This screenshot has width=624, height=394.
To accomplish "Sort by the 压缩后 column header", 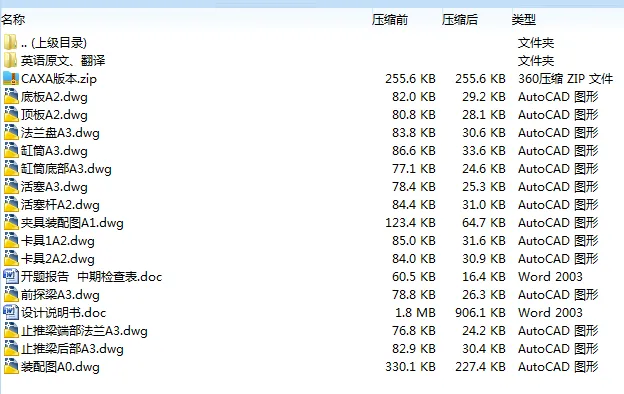I will pyautogui.click(x=460, y=19).
